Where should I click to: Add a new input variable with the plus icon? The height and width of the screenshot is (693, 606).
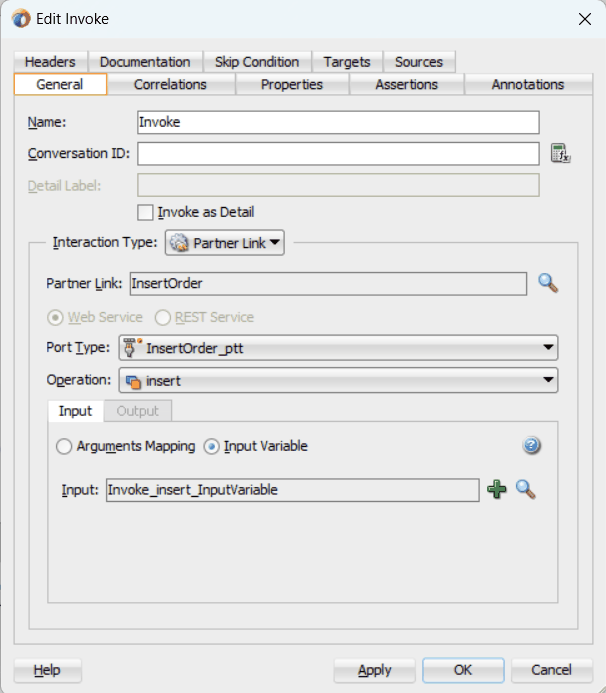pos(497,490)
